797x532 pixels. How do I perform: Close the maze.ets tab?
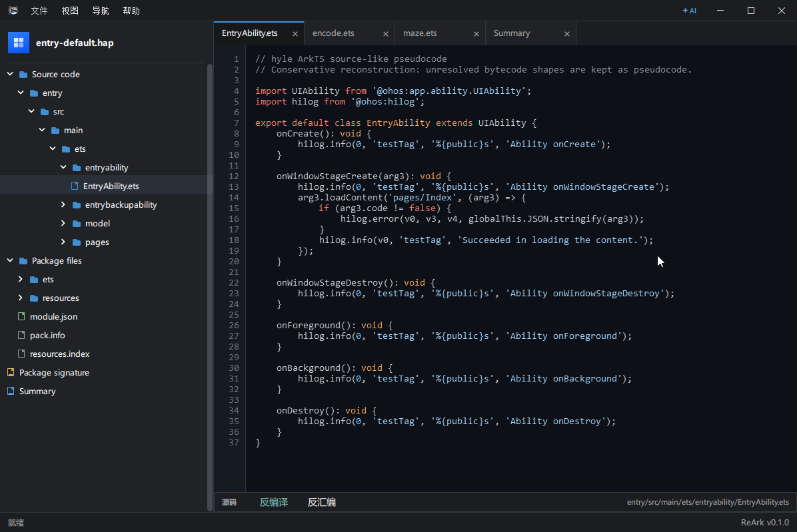[476, 34]
